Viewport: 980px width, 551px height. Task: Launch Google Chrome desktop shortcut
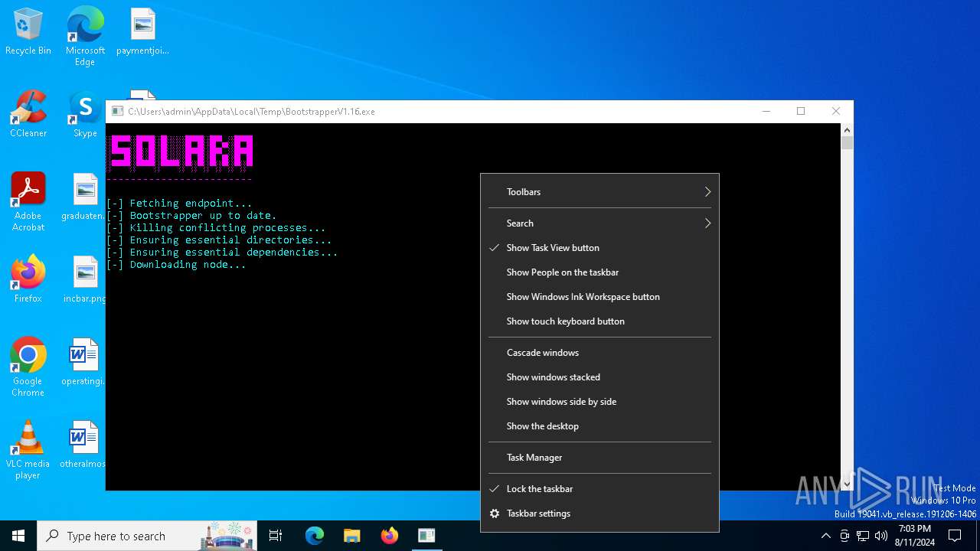(28, 367)
